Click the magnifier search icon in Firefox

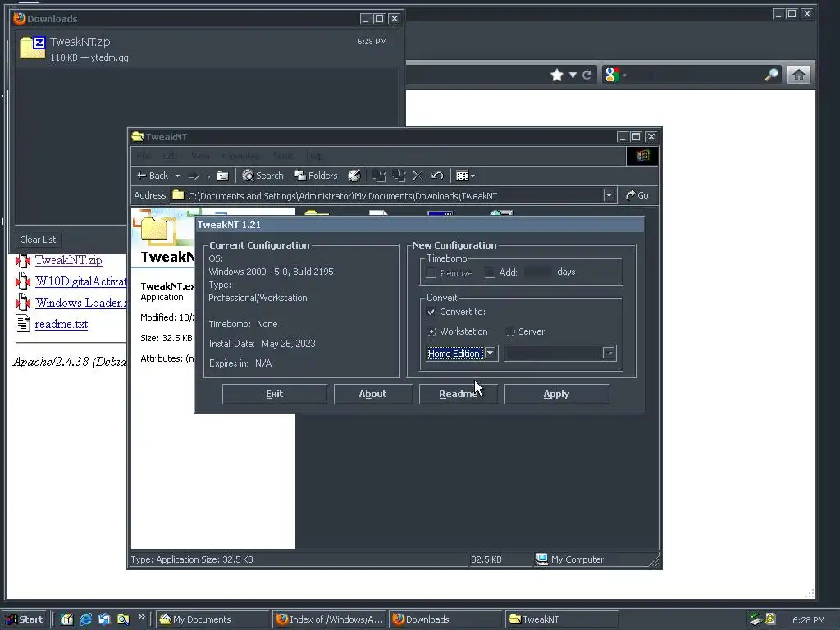(x=771, y=75)
